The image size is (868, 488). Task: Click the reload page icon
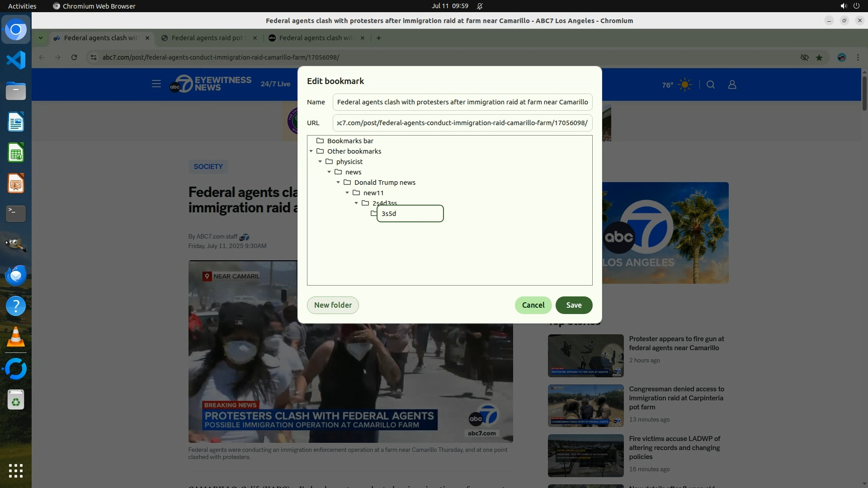(74, 57)
